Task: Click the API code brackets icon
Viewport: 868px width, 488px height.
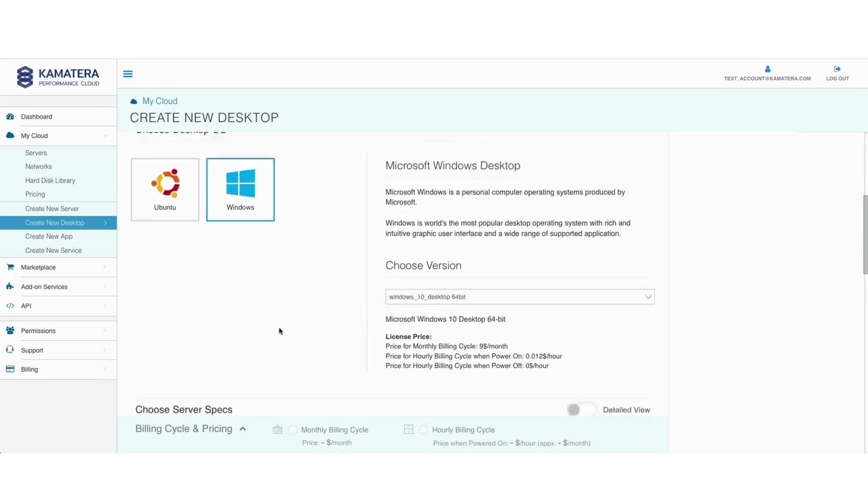Action: pos(10,306)
